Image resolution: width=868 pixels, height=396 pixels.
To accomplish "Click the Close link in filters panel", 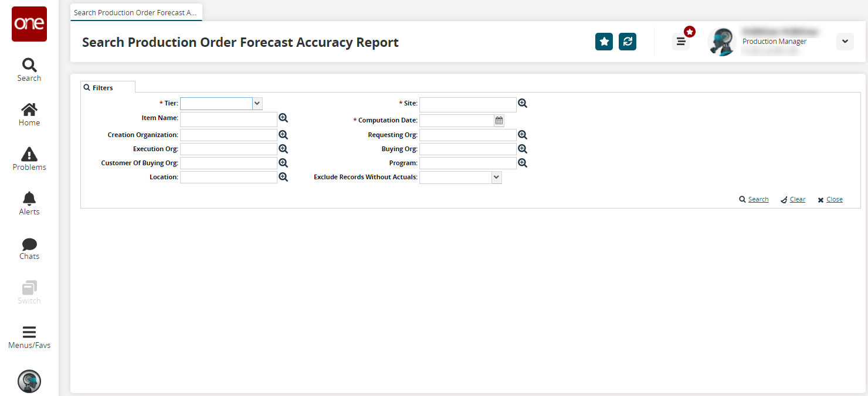I will (834, 200).
